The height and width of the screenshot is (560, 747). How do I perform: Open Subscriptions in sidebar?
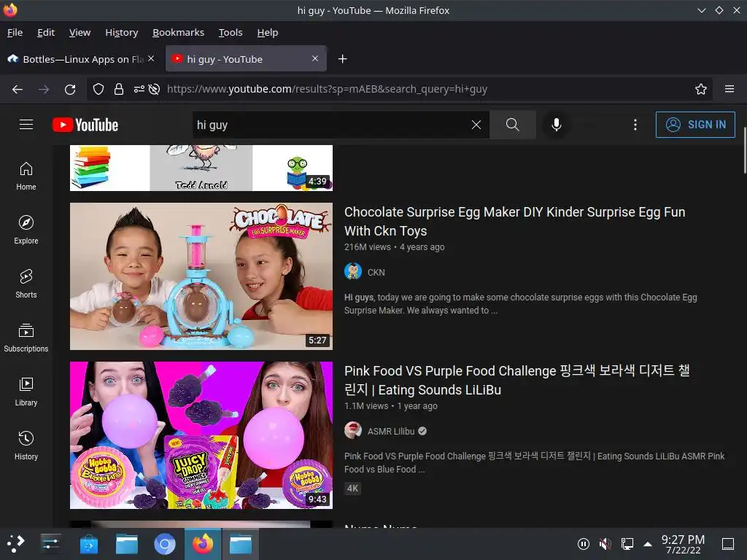(x=26, y=338)
